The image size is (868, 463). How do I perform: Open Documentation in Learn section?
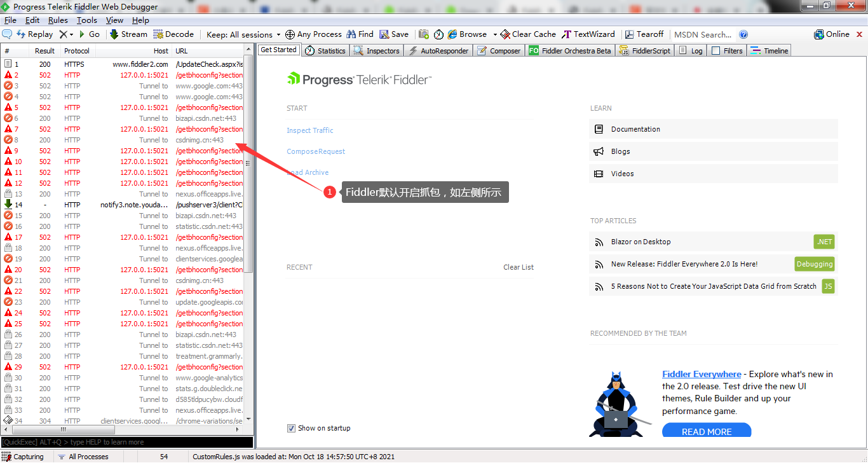click(x=714, y=129)
